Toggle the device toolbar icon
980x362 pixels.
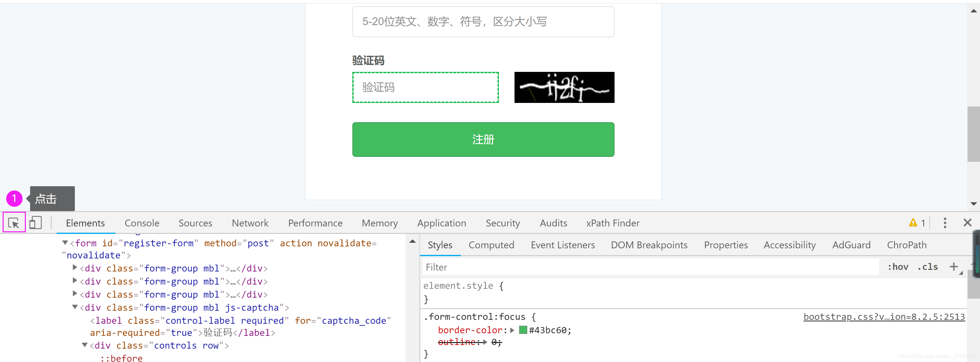point(35,223)
